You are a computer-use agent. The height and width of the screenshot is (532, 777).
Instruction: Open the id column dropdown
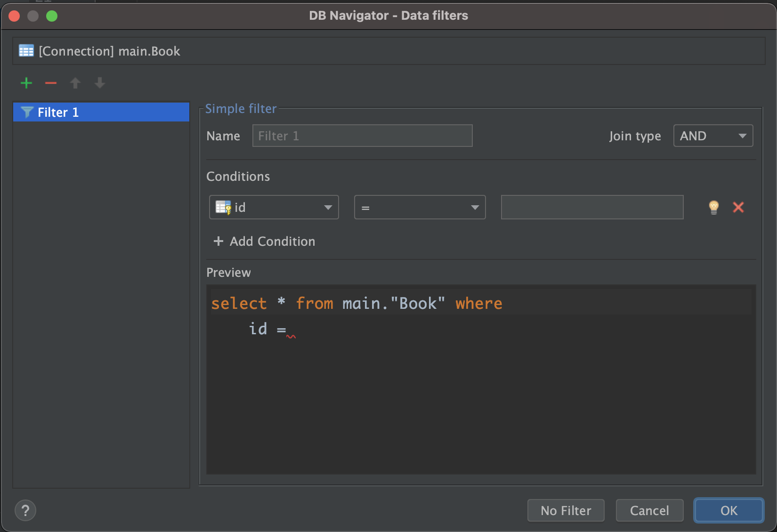tap(274, 207)
